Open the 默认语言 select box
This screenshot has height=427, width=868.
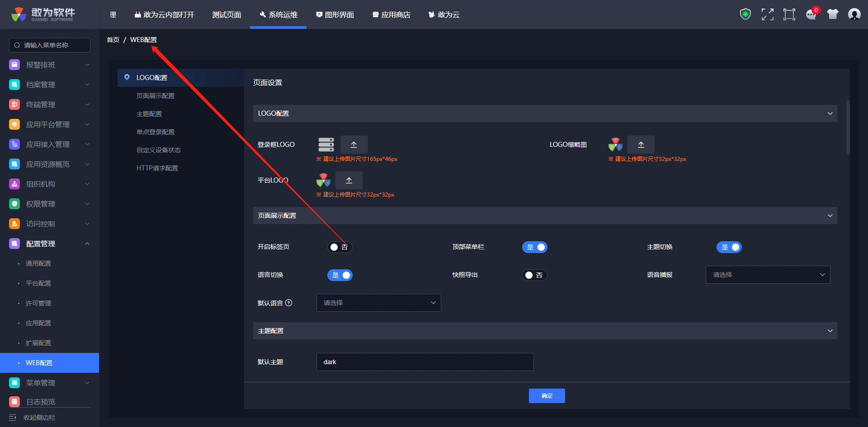pyautogui.click(x=378, y=303)
